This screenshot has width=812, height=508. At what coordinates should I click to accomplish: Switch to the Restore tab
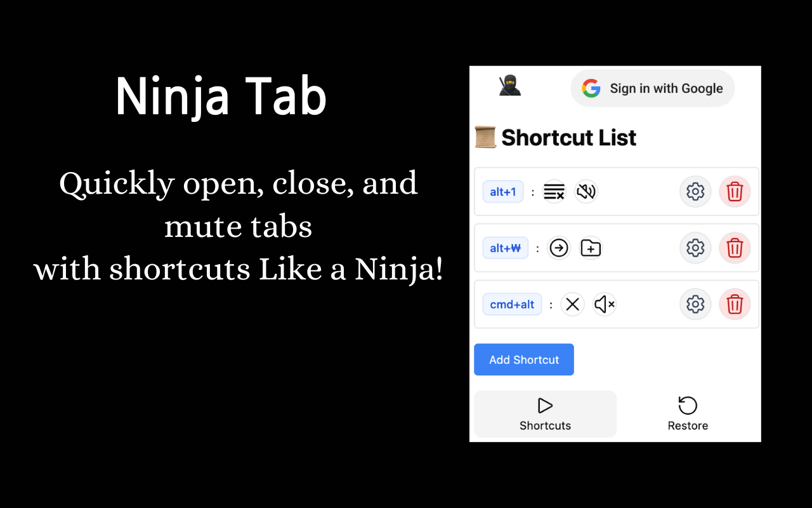point(688,414)
